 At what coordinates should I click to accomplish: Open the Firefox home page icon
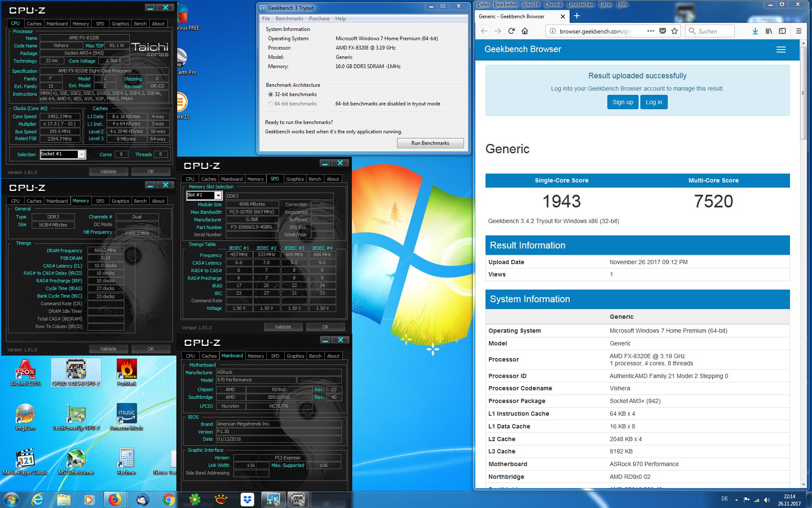[525, 31]
